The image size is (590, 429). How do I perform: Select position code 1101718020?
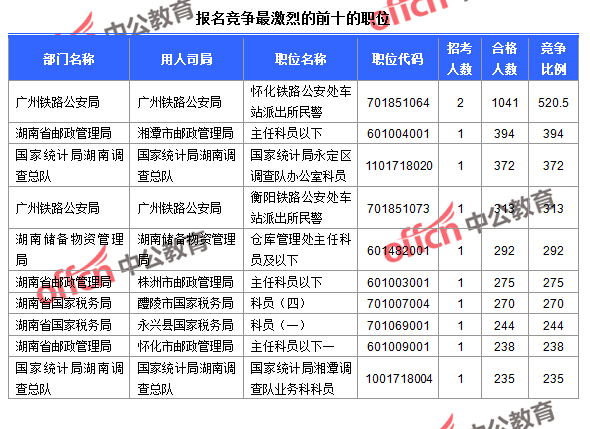coord(399,166)
